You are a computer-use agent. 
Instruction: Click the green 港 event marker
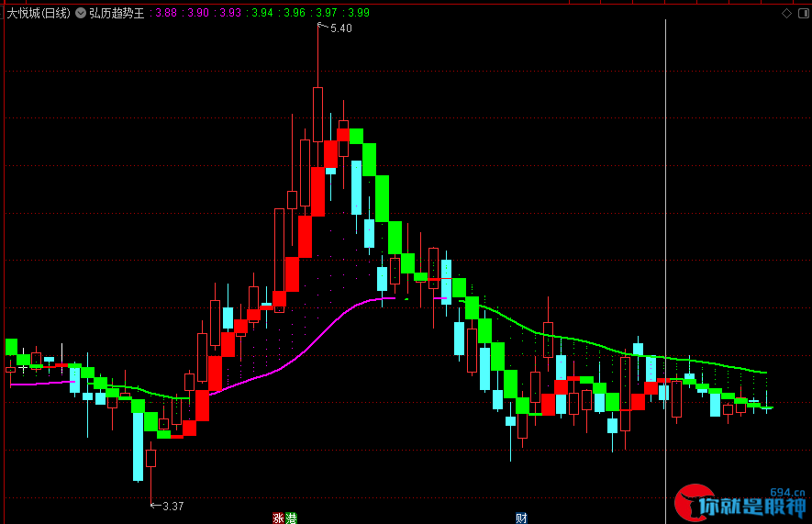[291, 518]
